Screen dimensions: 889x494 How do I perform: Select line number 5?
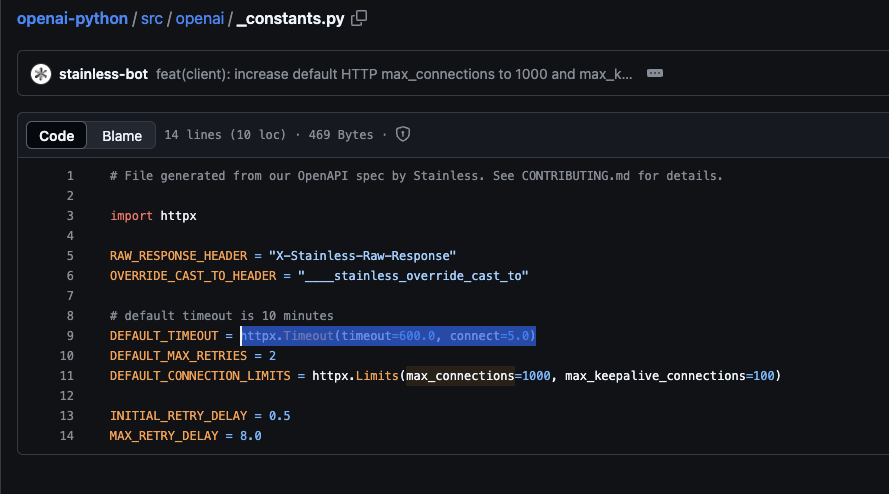pos(70,256)
